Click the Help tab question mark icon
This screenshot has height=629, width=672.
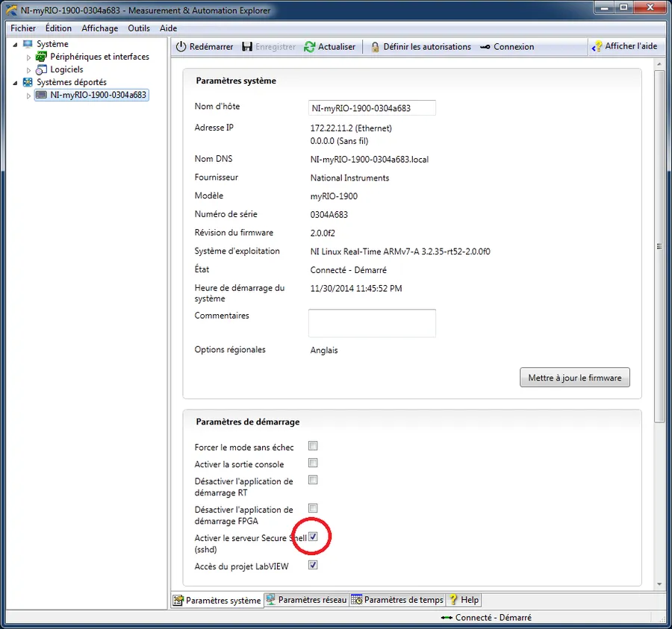pyautogui.click(x=453, y=599)
